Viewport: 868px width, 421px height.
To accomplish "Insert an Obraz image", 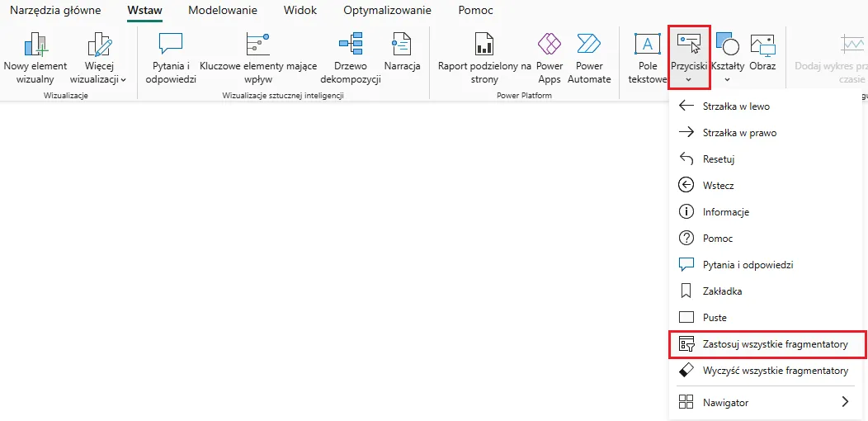I will click(x=762, y=45).
